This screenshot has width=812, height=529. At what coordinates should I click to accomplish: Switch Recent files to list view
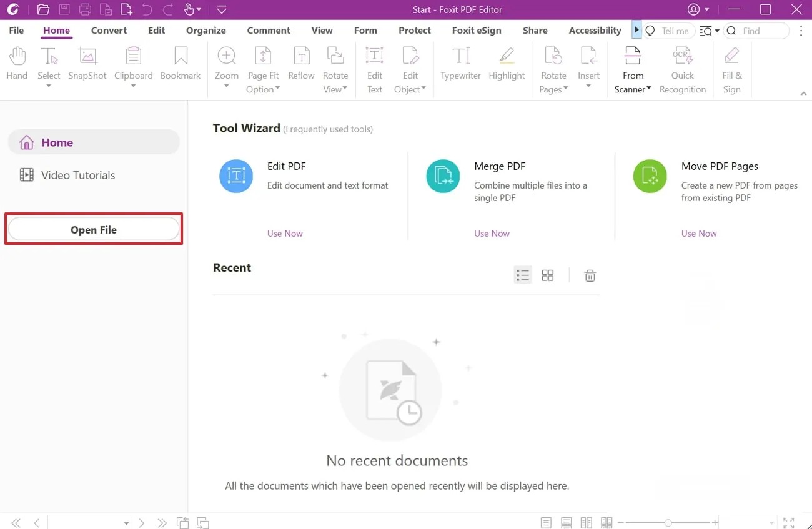(523, 275)
